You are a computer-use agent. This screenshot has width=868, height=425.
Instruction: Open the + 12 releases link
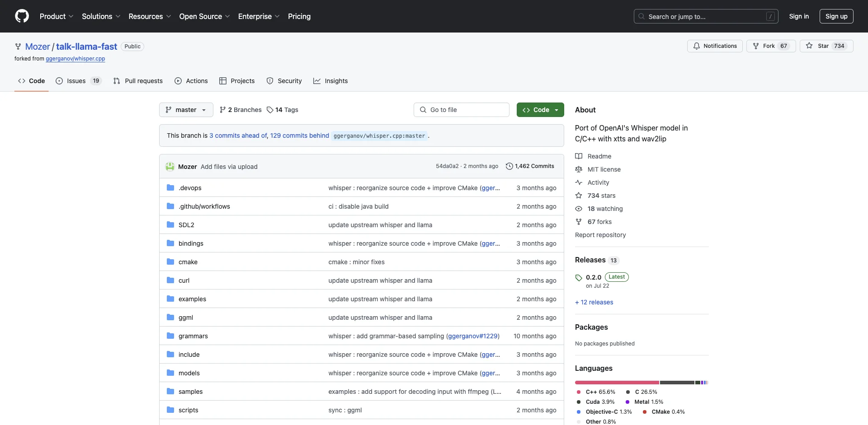click(594, 302)
